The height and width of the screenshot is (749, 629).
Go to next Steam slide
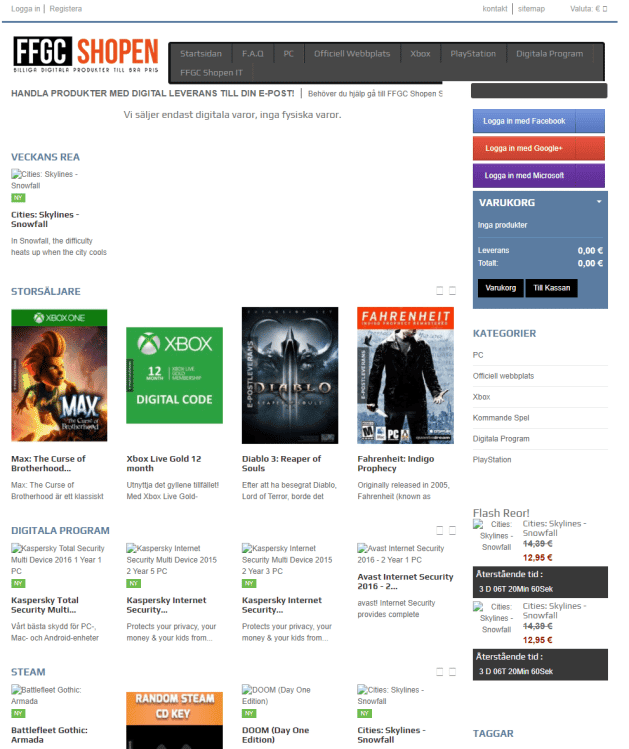coord(452,672)
